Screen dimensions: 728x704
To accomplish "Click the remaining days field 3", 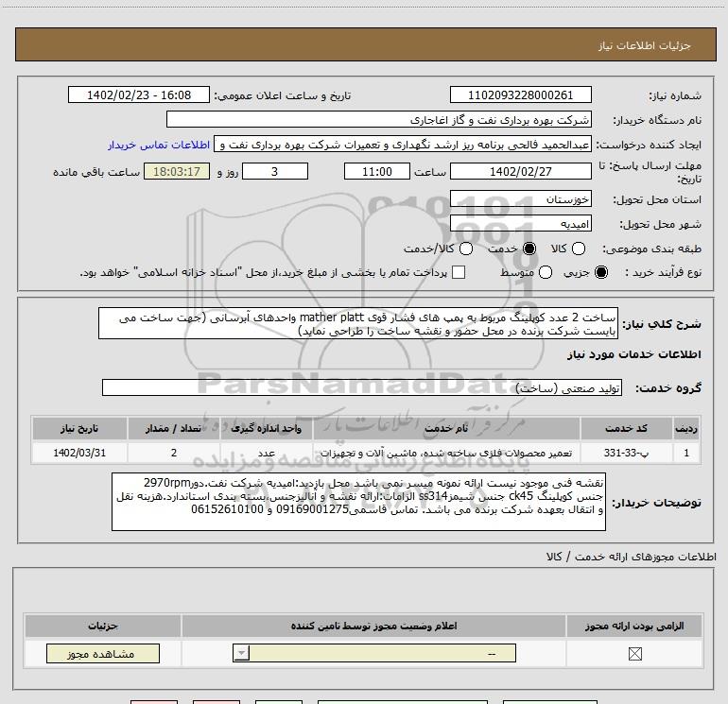I will coord(275,172).
